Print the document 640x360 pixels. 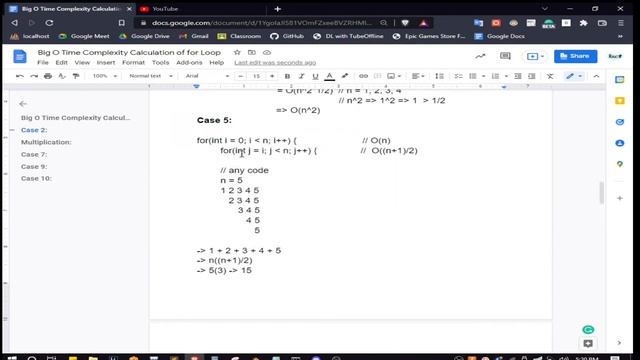pos(48,76)
